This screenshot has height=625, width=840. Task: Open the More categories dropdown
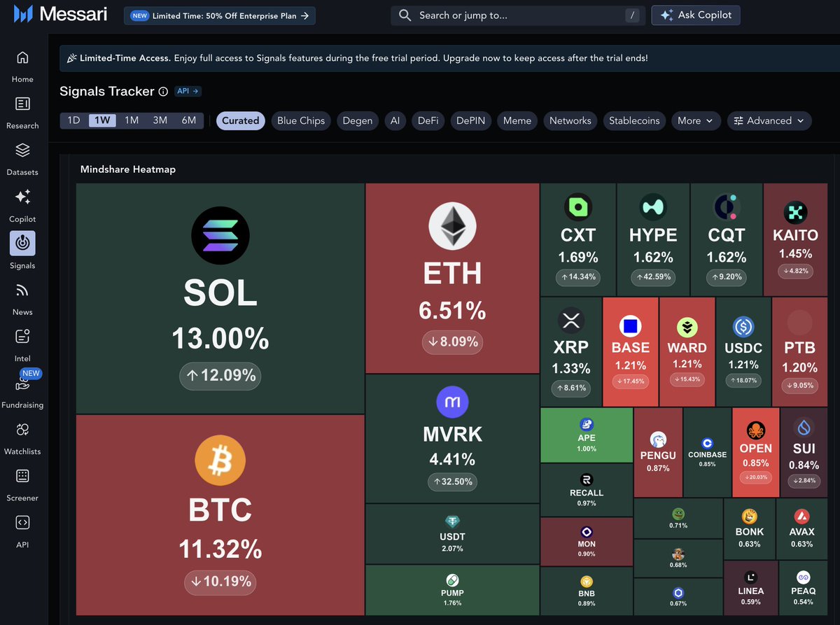(696, 120)
